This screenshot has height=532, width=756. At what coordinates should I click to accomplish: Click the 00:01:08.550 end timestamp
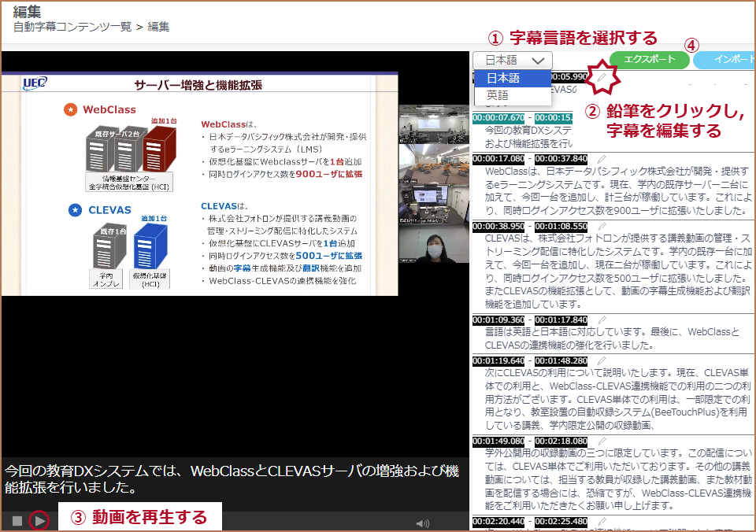click(x=561, y=226)
